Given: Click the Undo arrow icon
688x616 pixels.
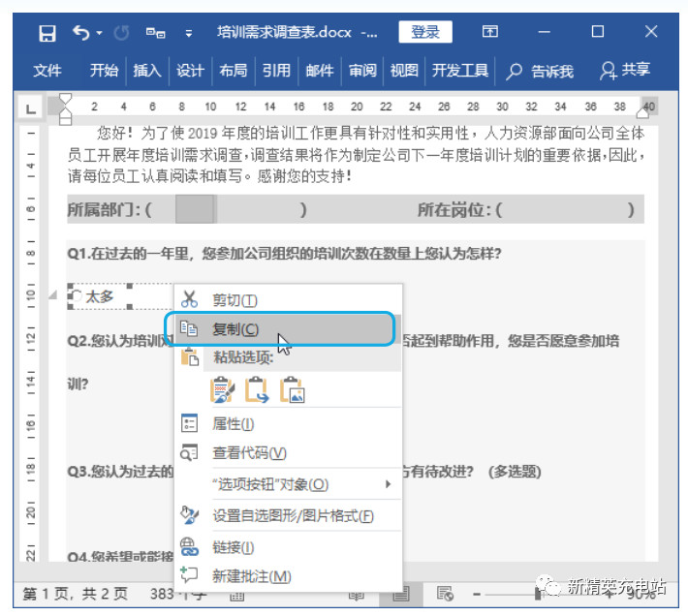Looking at the screenshot, I should [x=80, y=33].
